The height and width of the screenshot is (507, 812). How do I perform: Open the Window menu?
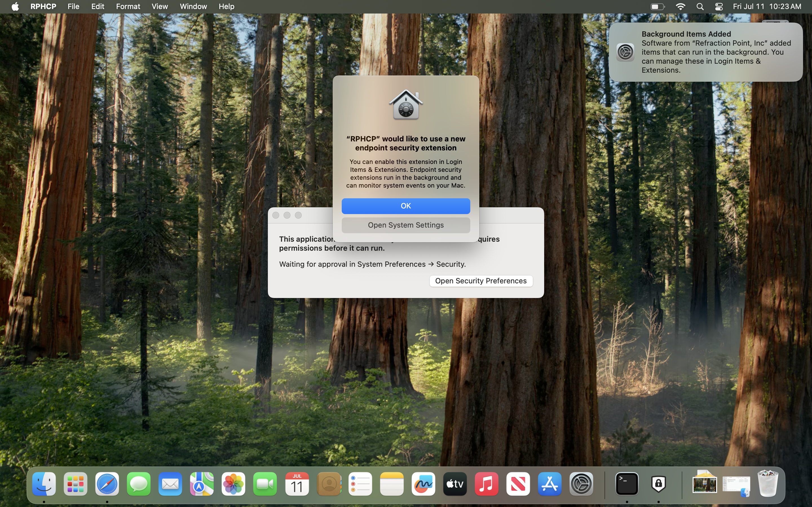click(193, 6)
